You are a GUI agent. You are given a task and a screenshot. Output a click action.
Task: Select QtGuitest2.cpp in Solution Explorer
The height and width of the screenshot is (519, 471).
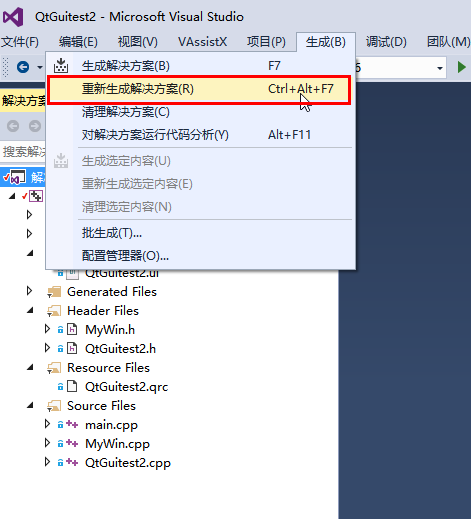pos(128,462)
